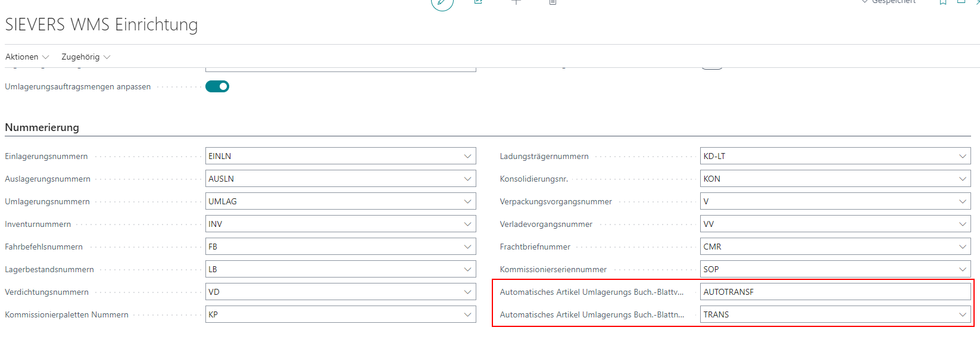Screen dimensions: 980x349
Task: Click the bookmark icon
Action: coord(943,2)
